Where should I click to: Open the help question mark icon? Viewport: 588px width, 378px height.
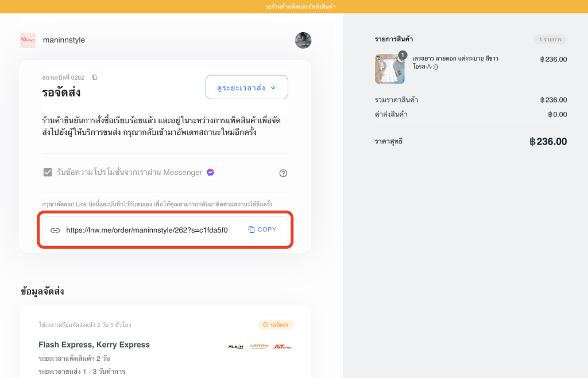click(283, 173)
